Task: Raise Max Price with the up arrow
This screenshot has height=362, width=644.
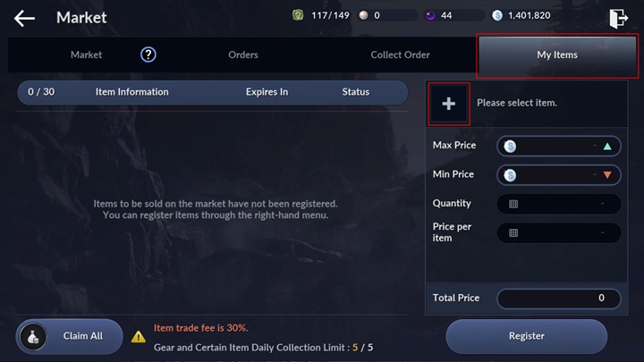Action: (607, 146)
